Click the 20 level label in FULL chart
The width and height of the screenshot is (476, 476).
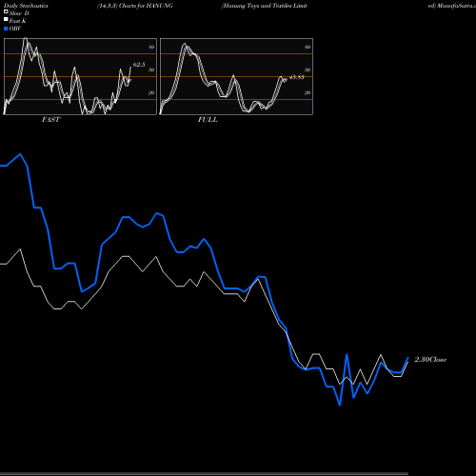pos(307,92)
